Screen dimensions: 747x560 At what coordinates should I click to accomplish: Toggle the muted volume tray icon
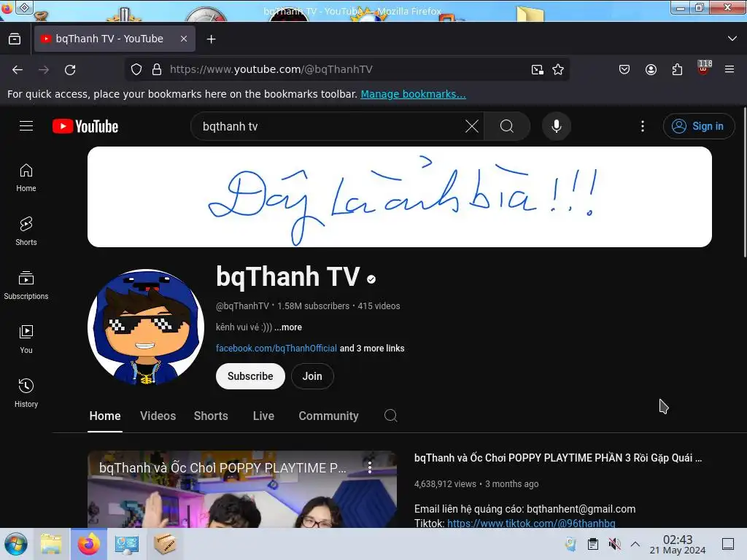pos(614,544)
